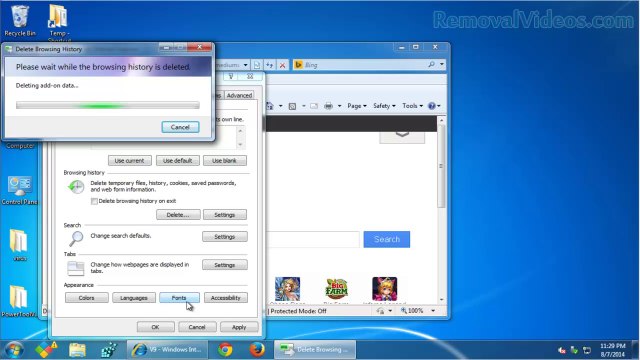
Task: Open the Advanced tab in Internet Options
Action: pyautogui.click(x=239, y=95)
